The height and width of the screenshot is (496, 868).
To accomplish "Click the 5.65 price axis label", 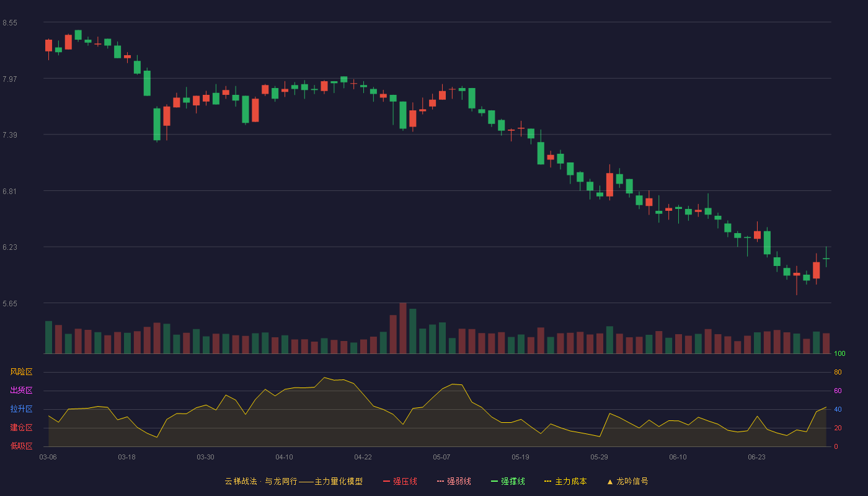I will (x=10, y=304).
